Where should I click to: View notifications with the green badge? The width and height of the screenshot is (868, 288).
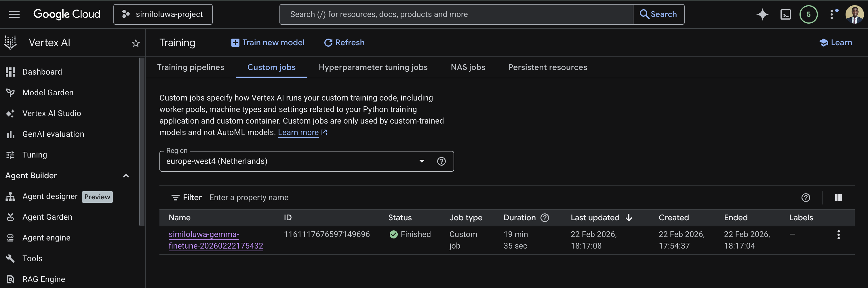(x=808, y=14)
